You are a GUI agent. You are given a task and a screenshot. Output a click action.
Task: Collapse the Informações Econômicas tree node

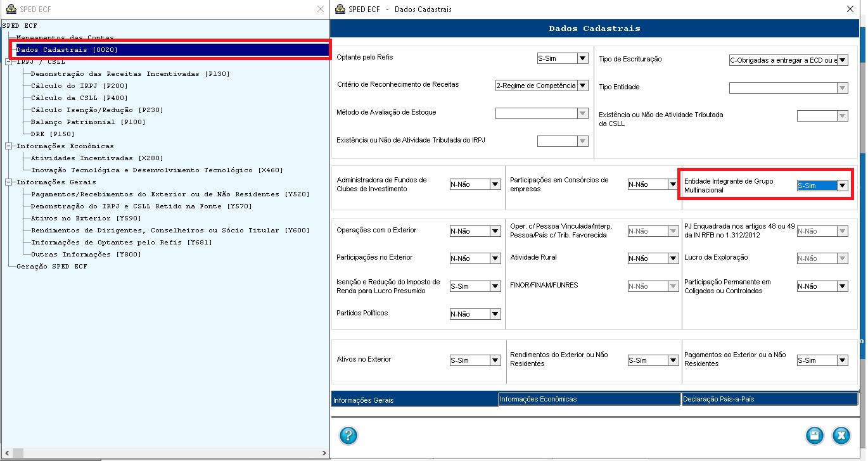pos(8,146)
